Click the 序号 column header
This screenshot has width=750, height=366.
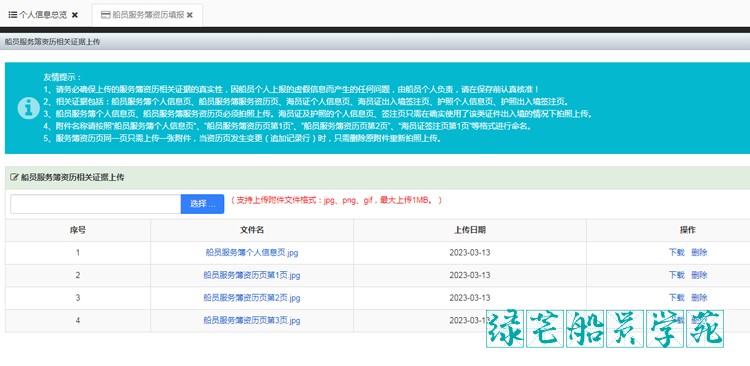pyautogui.click(x=78, y=230)
